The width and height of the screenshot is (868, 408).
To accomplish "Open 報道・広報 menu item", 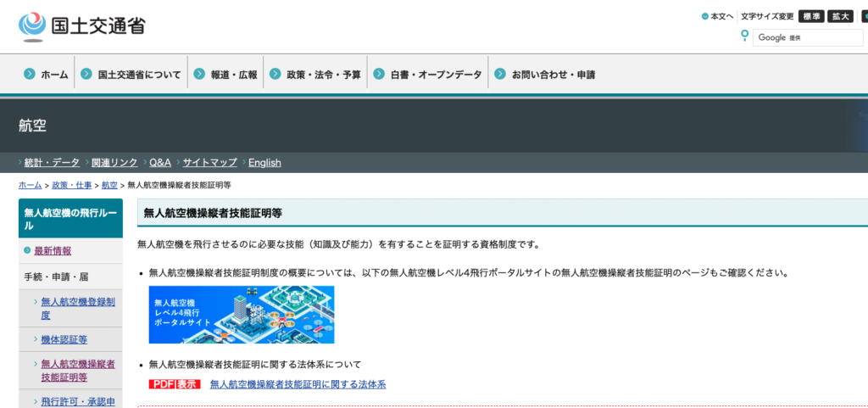I will pyautogui.click(x=234, y=74).
